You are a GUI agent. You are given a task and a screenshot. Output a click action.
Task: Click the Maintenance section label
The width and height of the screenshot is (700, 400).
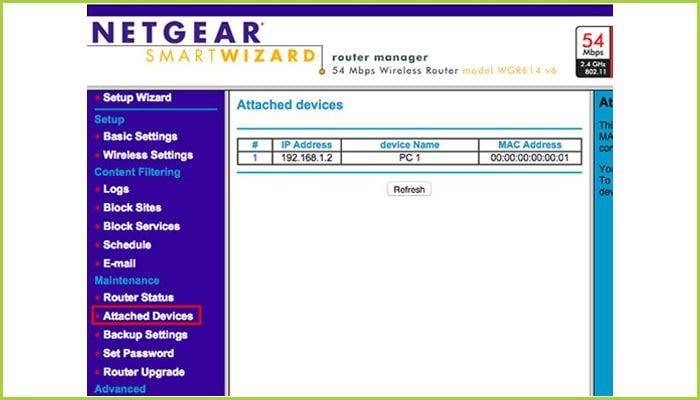tap(127, 280)
